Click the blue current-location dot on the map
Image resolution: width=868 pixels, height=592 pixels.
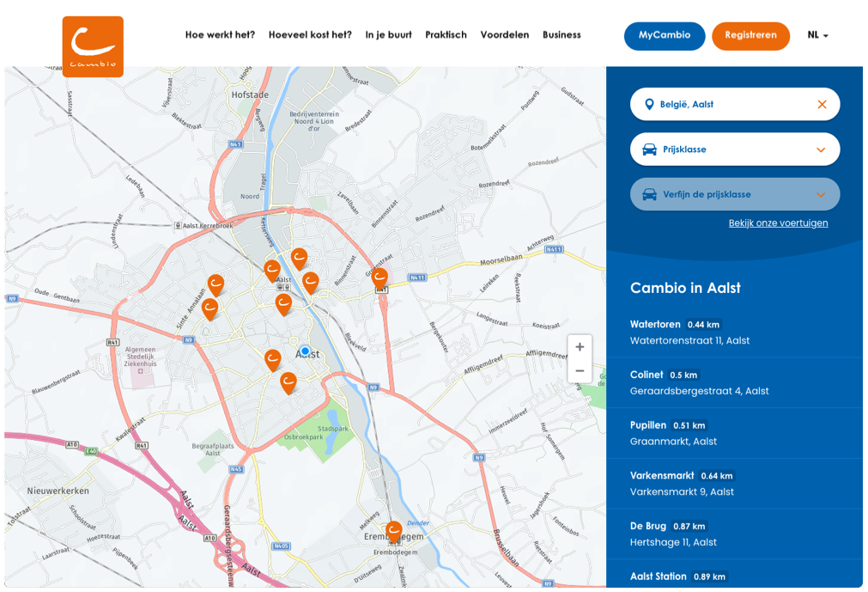[x=305, y=351]
